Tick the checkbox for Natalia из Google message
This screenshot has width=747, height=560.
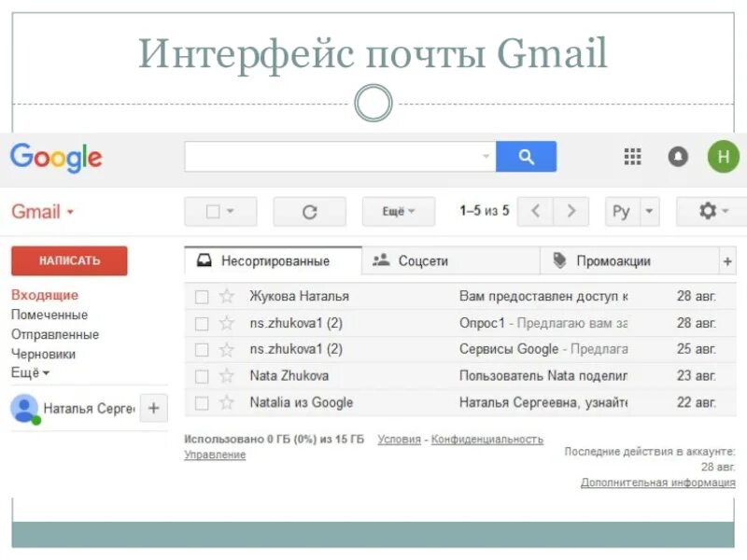point(202,403)
